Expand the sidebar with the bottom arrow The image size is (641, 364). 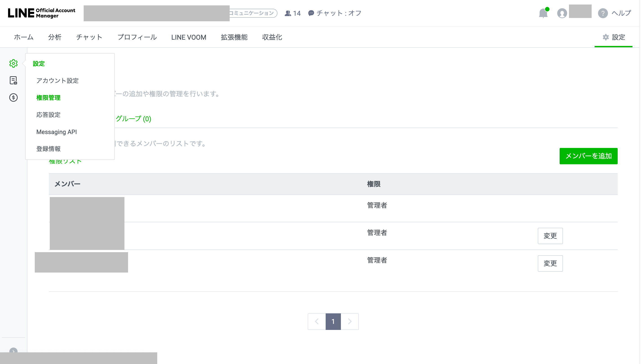[x=13, y=351]
